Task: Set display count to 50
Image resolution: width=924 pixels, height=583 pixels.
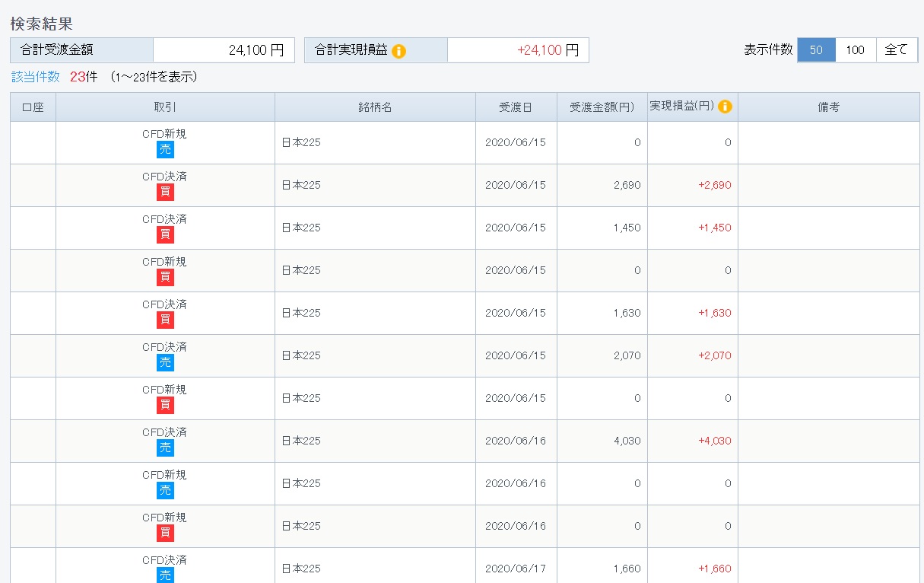Action: click(816, 50)
